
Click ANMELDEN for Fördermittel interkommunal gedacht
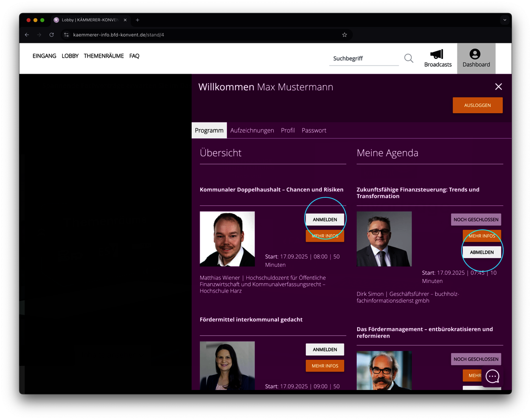coord(325,349)
